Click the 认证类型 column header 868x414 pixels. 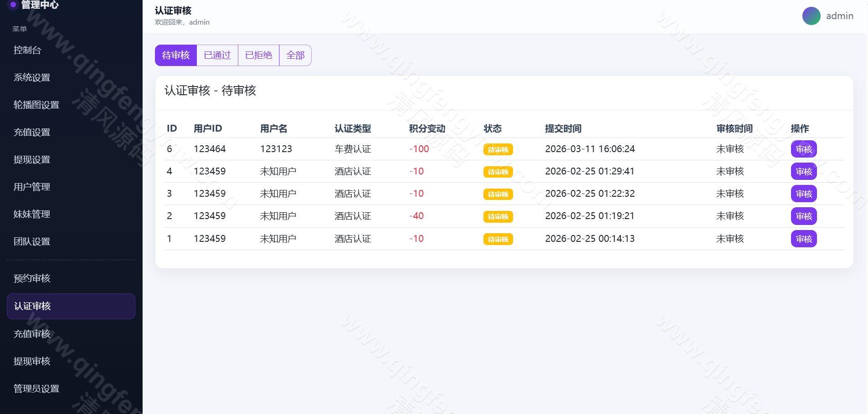tap(353, 128)
